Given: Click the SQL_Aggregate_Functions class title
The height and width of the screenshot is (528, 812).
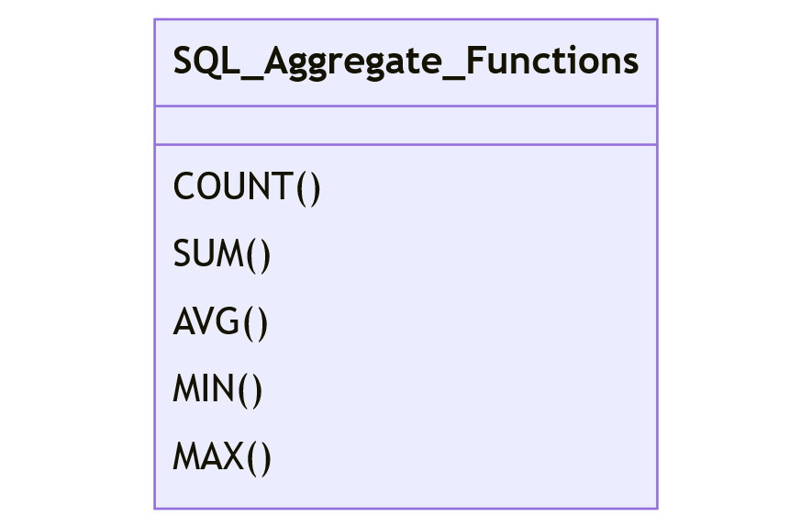Looking at the screenshot, I should click(x=406, y=62).
